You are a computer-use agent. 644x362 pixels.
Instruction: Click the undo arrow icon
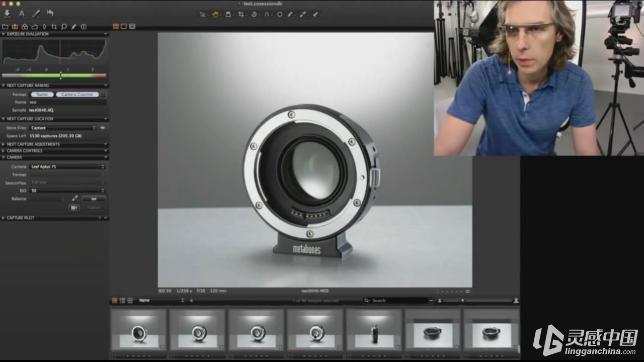point(50,13)
